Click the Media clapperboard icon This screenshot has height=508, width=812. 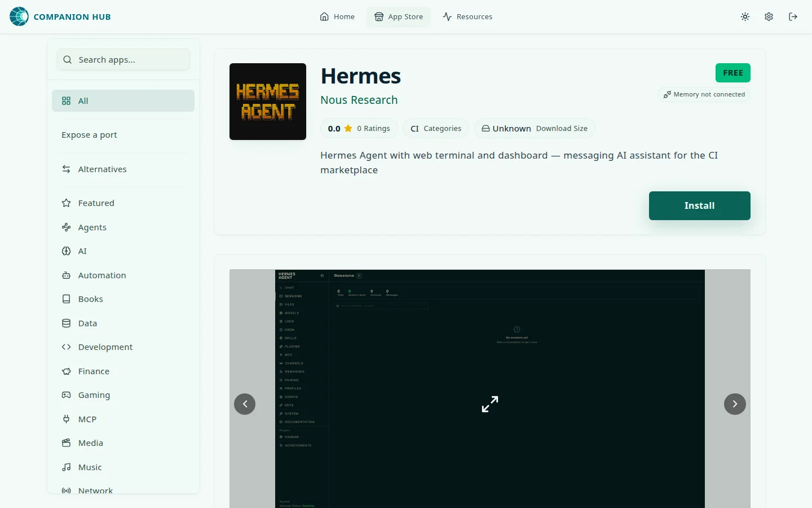coord(66,443)
